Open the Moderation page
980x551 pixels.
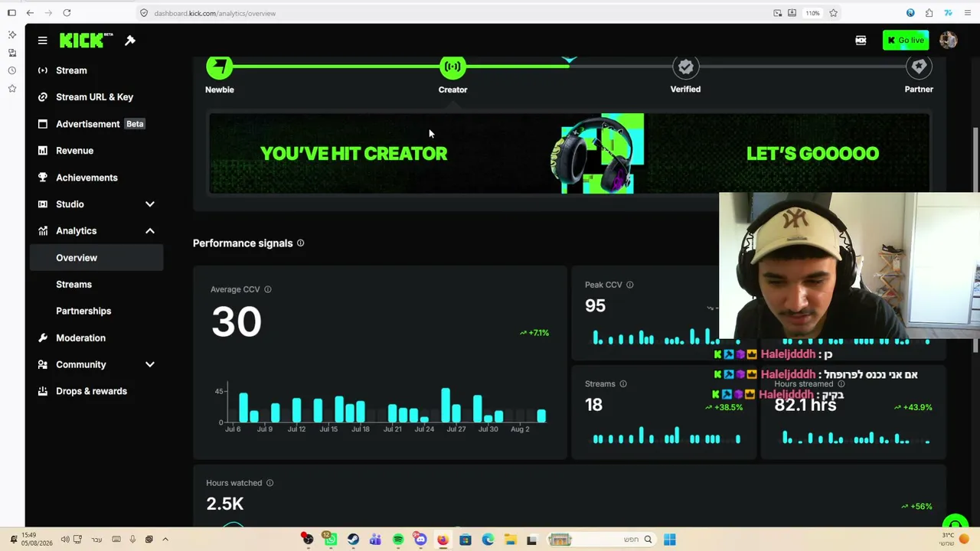(80, 338)
